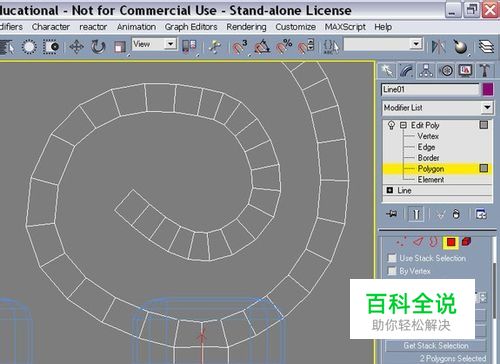Click the Mirror tool icon
The width and height of the screenshot is (500, 364).
click(438, 46)
